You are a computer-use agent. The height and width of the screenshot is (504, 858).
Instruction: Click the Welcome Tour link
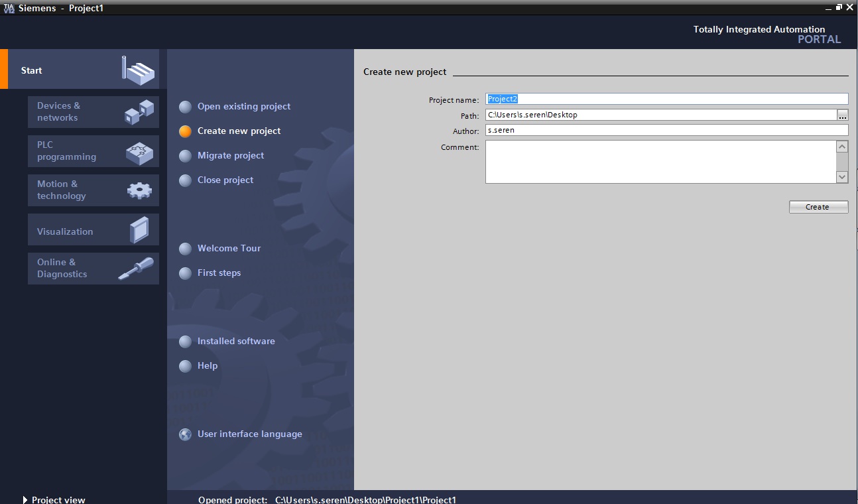coord(229,248)
